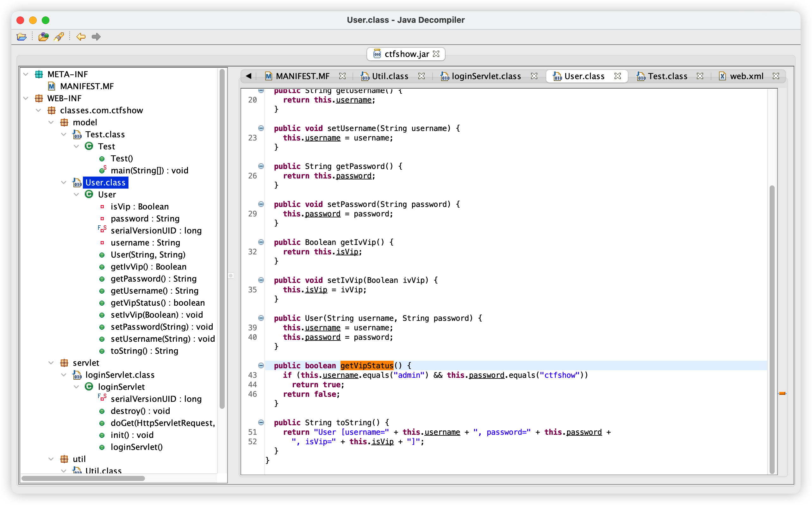Fold the User constructor in editor
The width and height of the screenshot is (812, 505).
coord(261,318)
